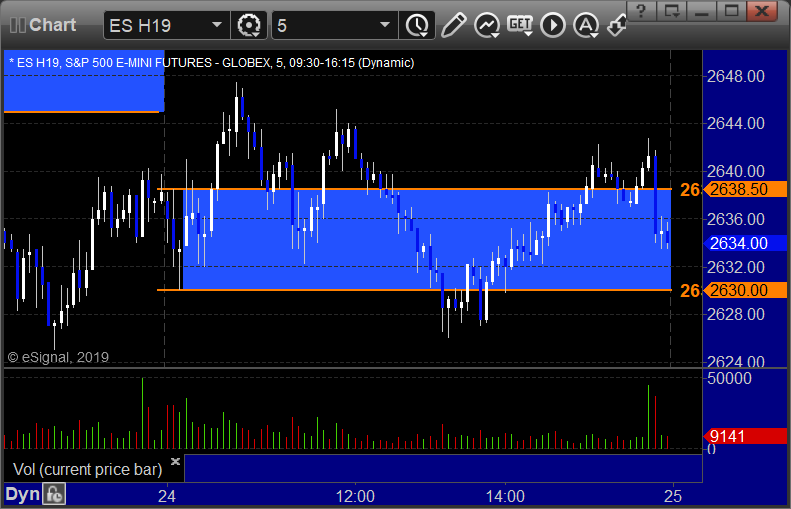Click the 24 date label on time axis
791x509 pixels.
(166, 496)
